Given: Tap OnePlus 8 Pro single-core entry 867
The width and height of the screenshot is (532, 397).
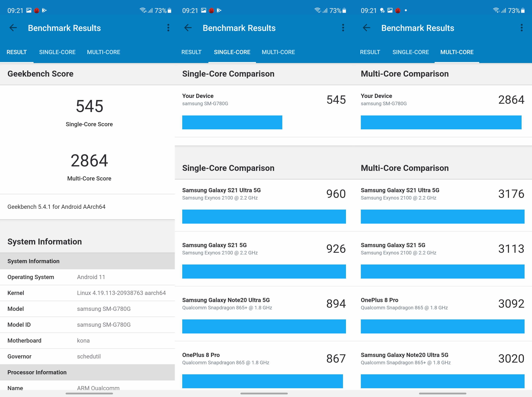Looking at the screenshot, I should [264, 366].
